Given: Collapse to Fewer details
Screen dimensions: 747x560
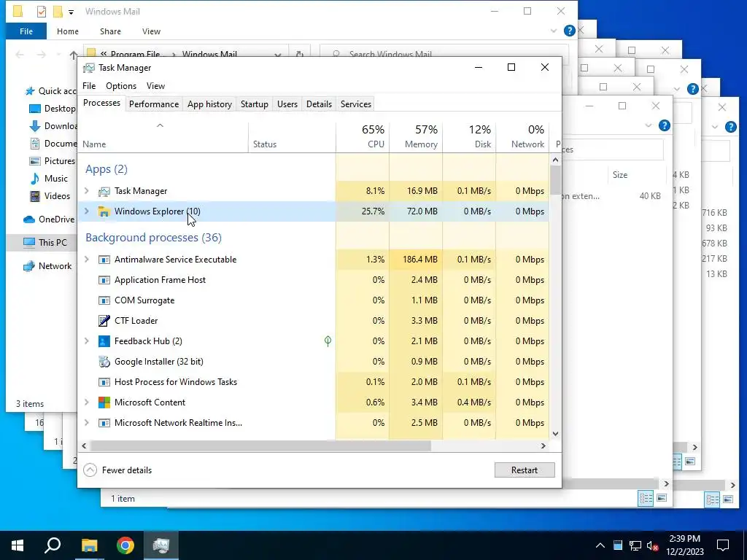Looking at the screenshot, I should 117,470.
